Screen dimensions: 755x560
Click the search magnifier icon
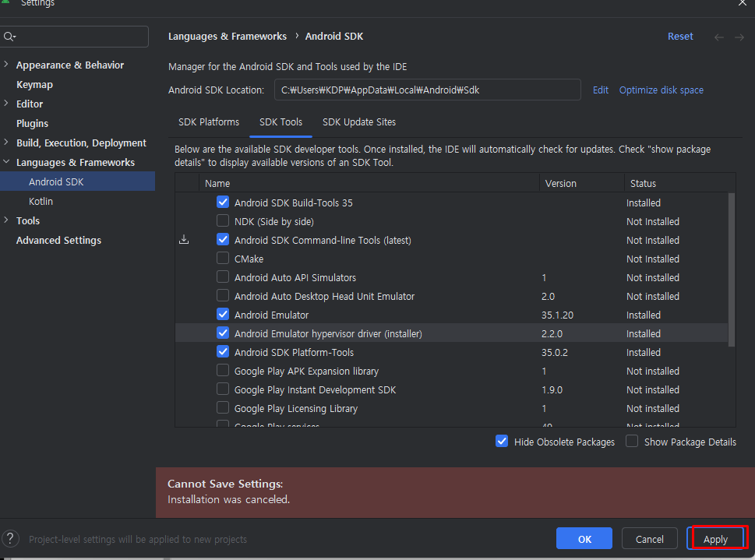9,37
